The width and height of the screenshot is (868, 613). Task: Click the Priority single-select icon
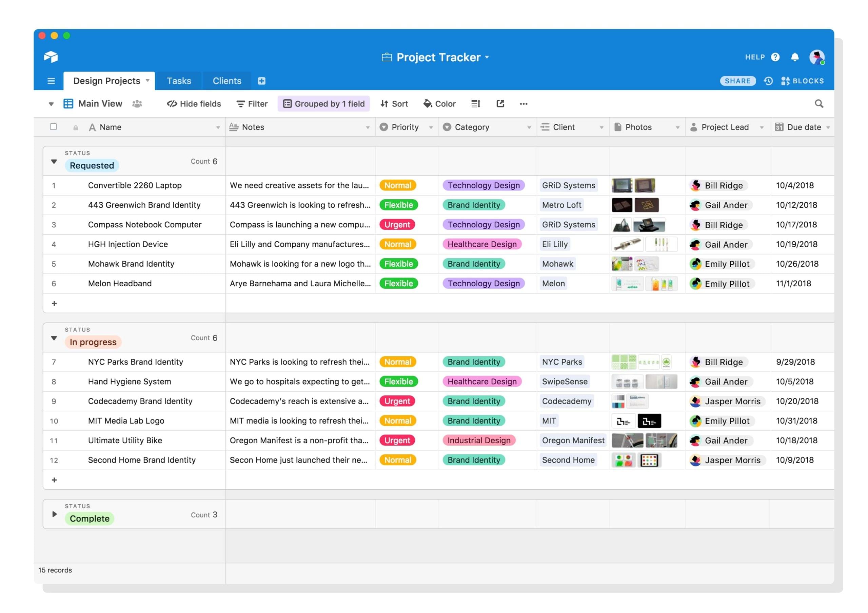pos(384,127)
